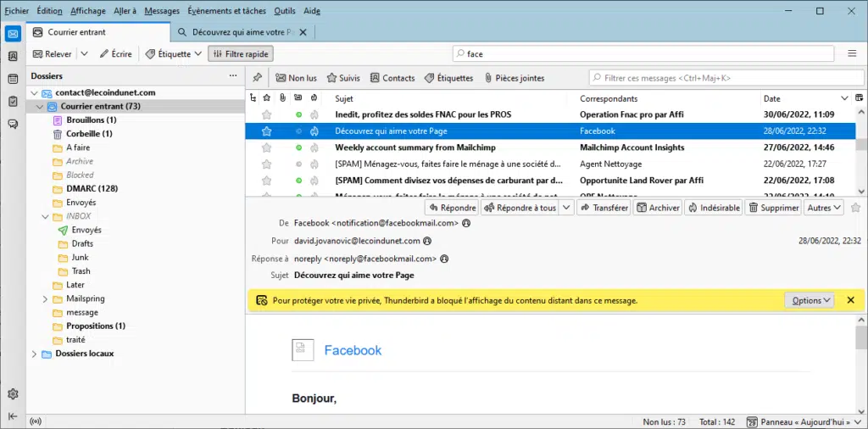Star the Découvrez qui aime votre Page message
The image size is (868, 429).
coord(267,131)
